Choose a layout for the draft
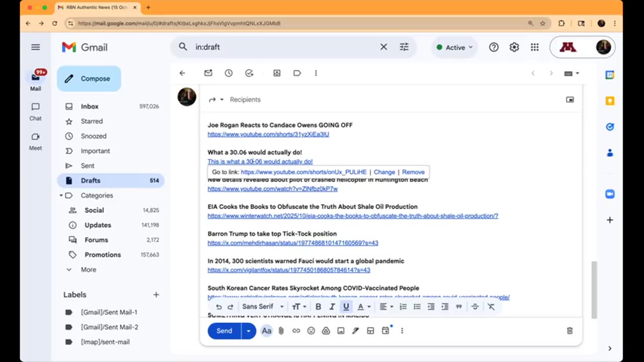Viewport: 644px width, 362px height. (370, 331)
